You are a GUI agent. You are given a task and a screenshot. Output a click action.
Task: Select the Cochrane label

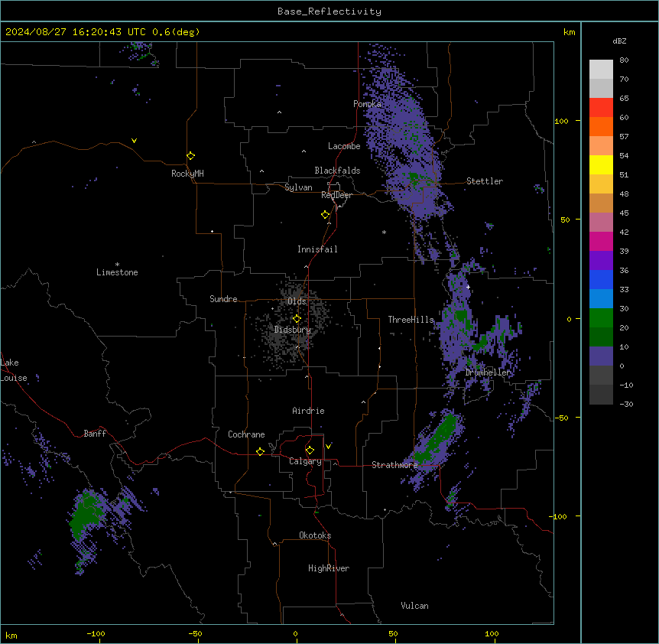click(246, 434)
